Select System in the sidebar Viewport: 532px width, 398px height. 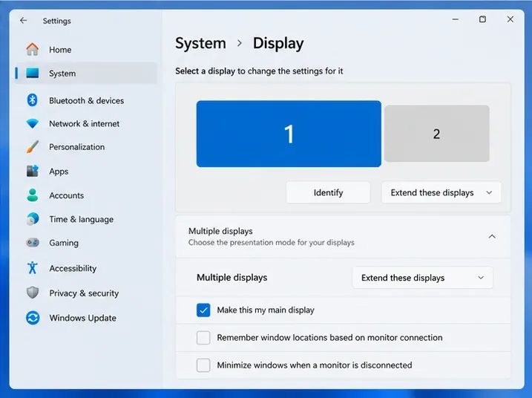pyautogui.click(x=87, y=73)
